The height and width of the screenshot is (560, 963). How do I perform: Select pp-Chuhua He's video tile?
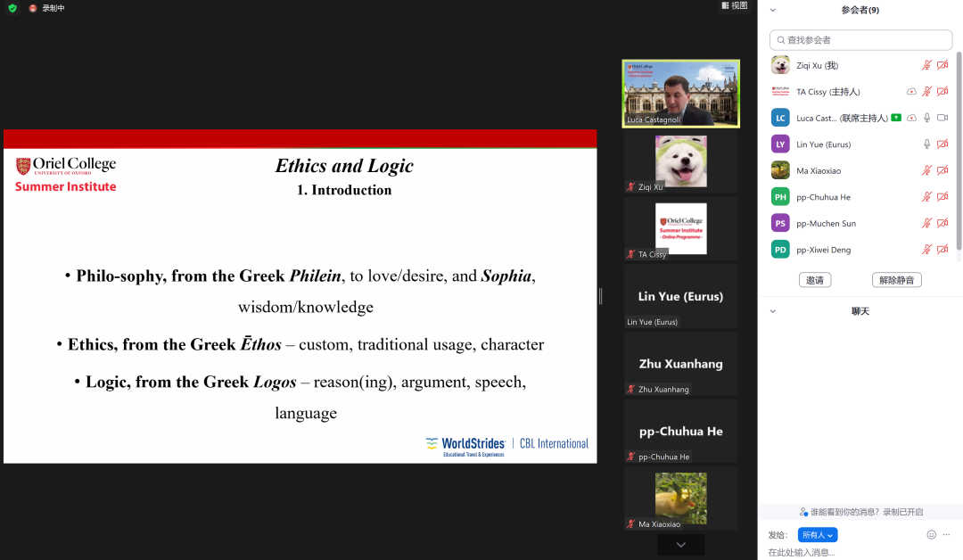pos(681,432)
